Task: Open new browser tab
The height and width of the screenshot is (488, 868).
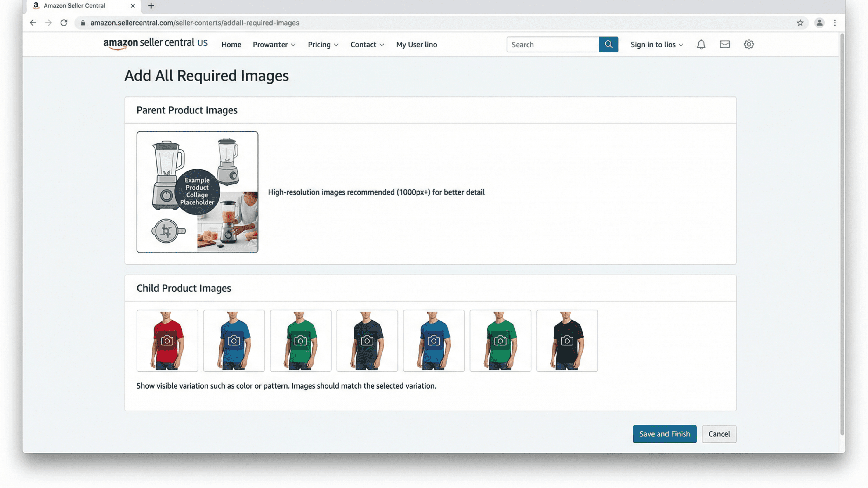Action: pos(151,6)
